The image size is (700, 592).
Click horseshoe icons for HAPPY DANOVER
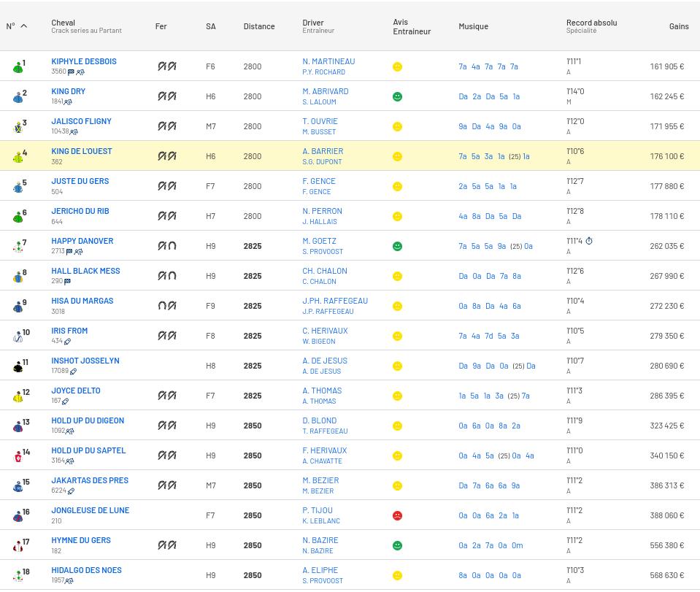167,246
